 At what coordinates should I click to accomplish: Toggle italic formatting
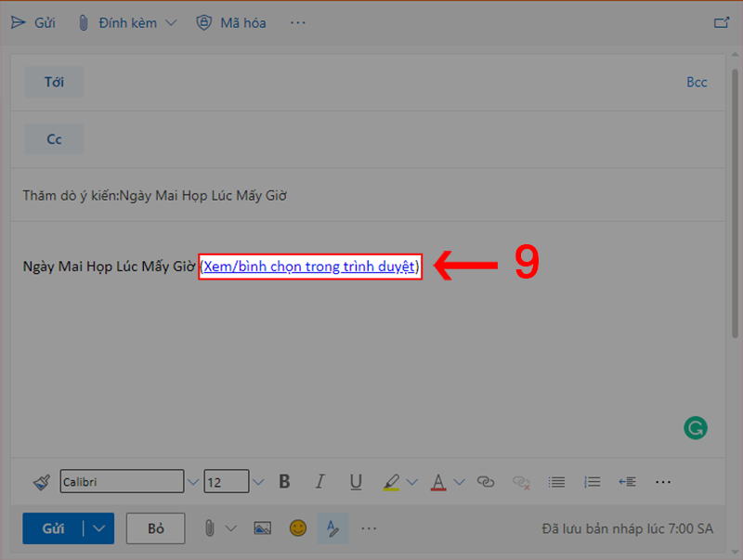[319, 482]
